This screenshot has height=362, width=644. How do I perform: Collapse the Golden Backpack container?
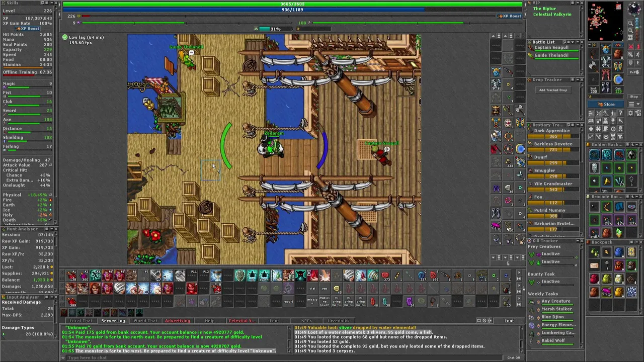pyautogui.click(x=637, y=144)
